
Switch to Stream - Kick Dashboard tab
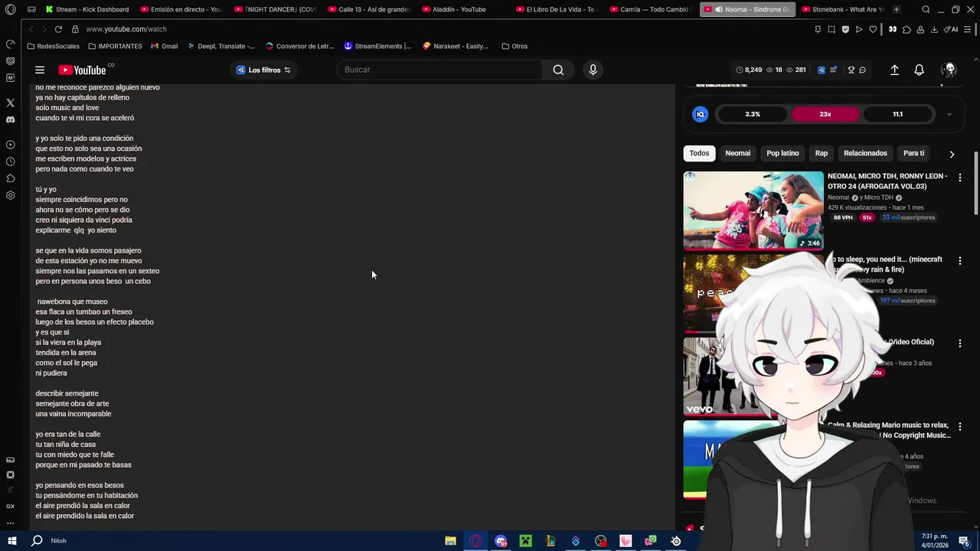click(87, 9)
